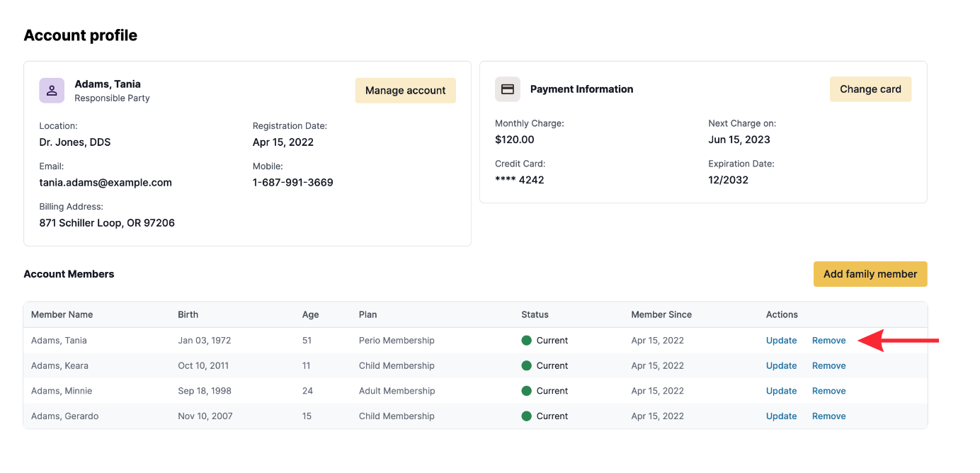Select the member name Adams, Gerardo
This screenshot has width=980, height=473.
click(x=64, y=416)
